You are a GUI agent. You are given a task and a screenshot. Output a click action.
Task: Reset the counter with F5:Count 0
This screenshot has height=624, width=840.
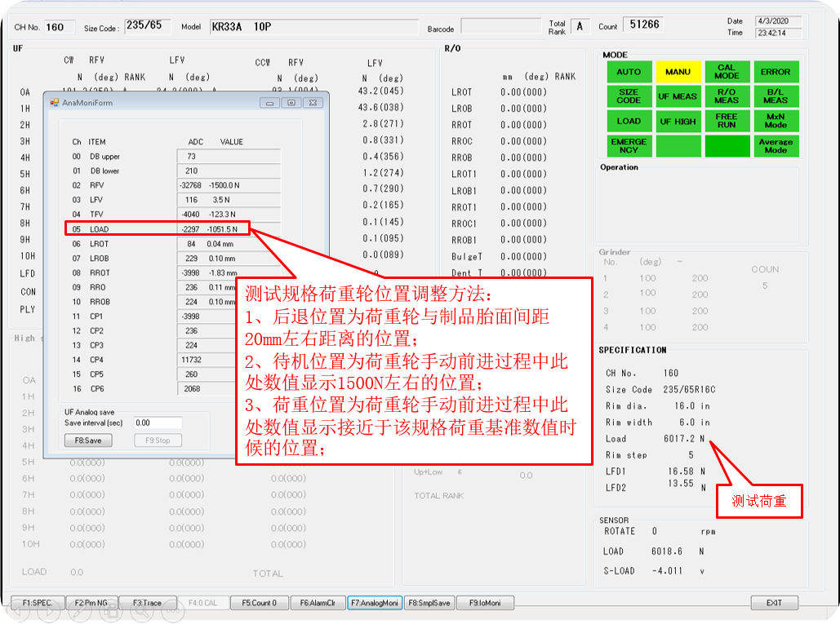pos(259,602)
